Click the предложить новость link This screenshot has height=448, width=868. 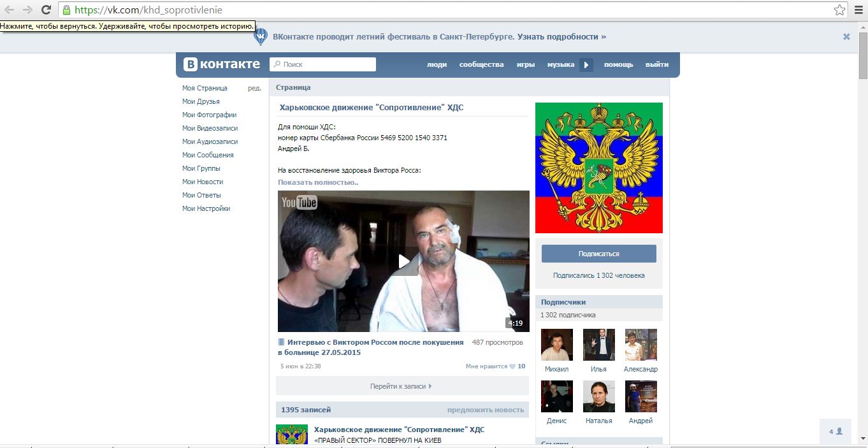[x=485, y=410]
